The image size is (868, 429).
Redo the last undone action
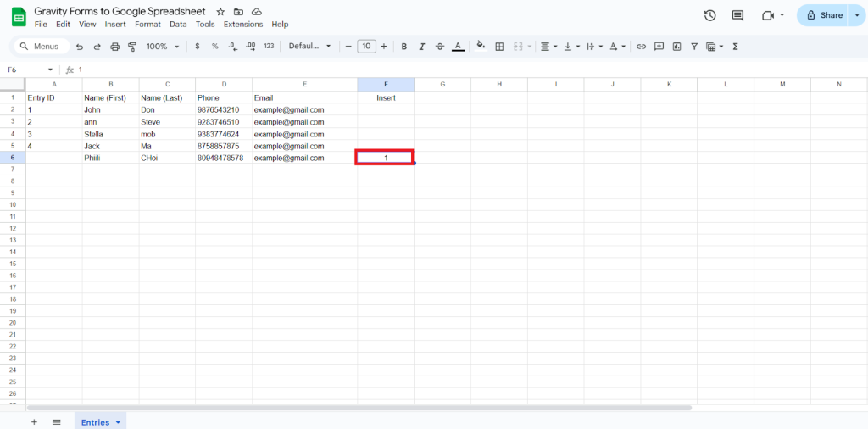click(x=97, y=47)
